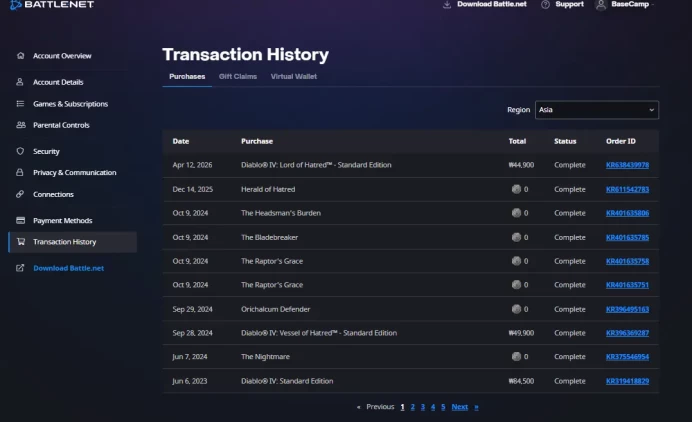Image resolution: width=692 pixels, height=422 pixels.
Task: Open order KR401635806
Action: [627, 213]
